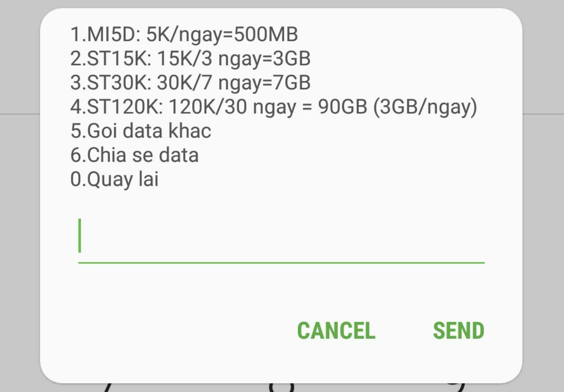Viewport: 564px width, 392px height.
Task: Click the green text cursor in reply field
Action: click(80, 236)
